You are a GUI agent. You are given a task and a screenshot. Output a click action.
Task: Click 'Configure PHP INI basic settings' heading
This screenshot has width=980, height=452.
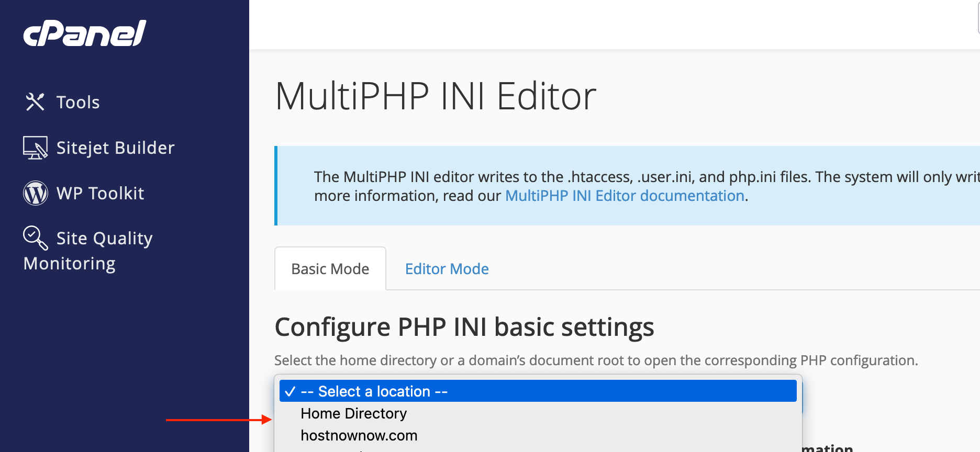(464, 327)
